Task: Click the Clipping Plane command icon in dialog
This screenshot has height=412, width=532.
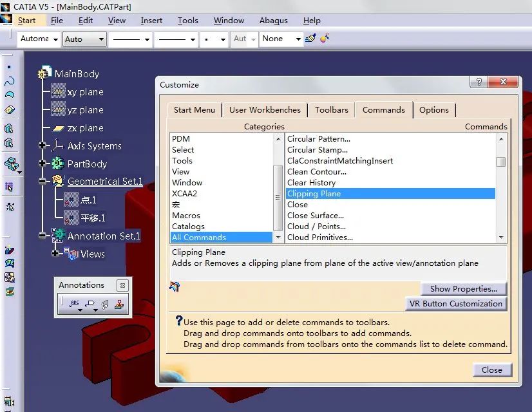Action: (x=175, y=286)
